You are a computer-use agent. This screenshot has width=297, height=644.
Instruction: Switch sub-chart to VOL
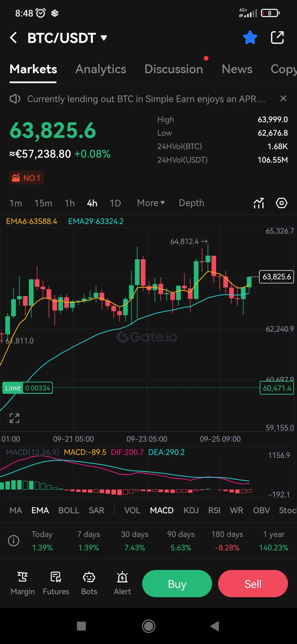132,511
